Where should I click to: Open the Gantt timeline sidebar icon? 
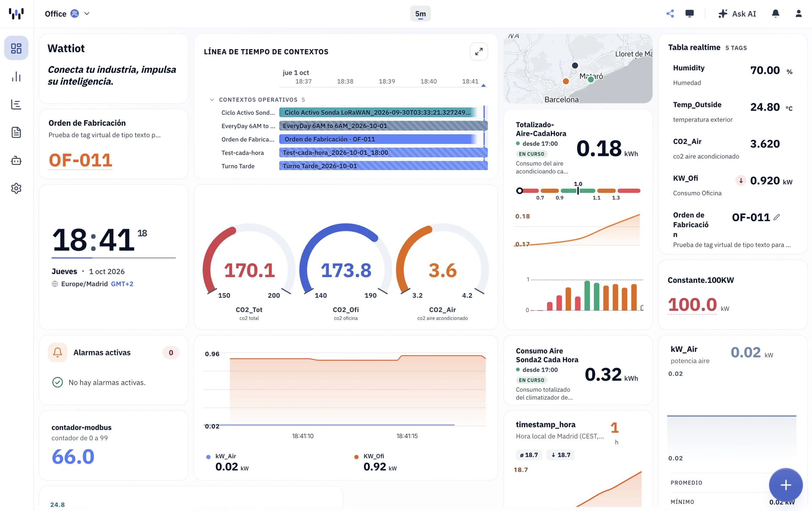tap(16, 104)
